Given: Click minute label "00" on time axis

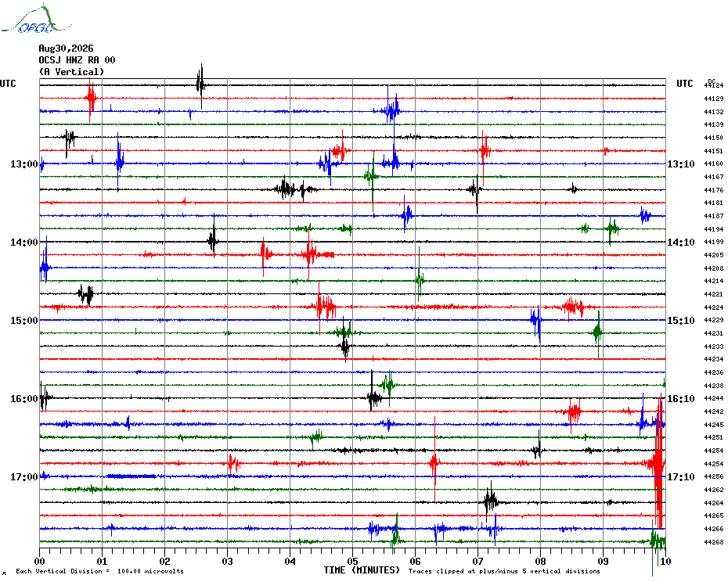Looking at the screenshot, I should (x=39, y=562).
